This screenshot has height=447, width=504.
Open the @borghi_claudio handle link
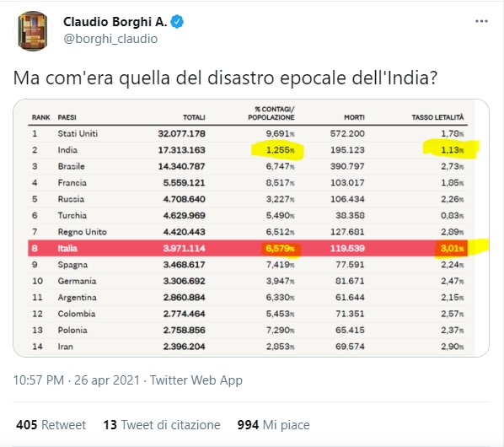[x=110, y=39]
